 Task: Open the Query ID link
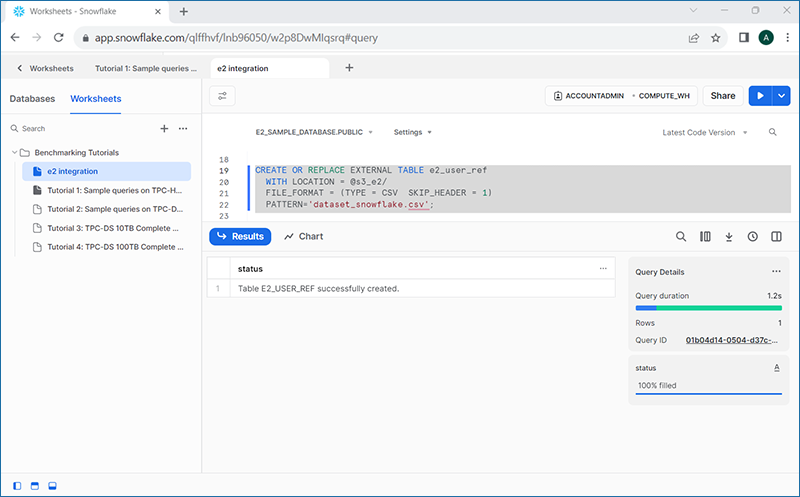click(x=732, y=340)
